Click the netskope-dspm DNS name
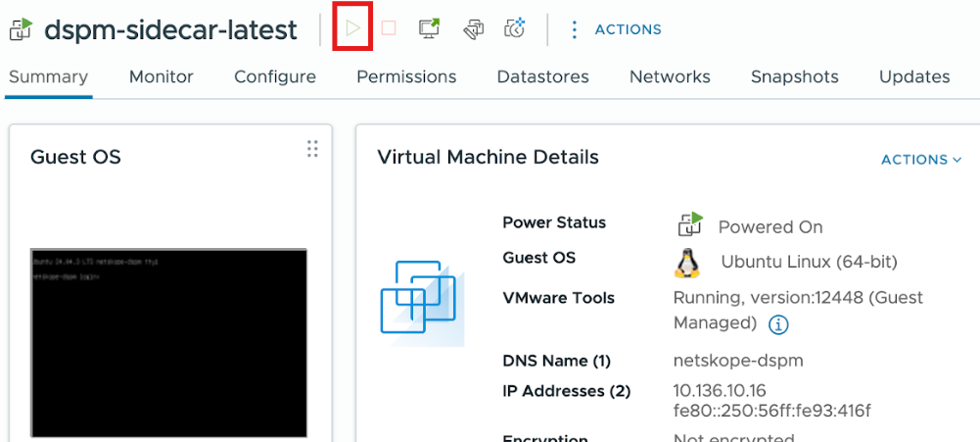Viewport: 980px width, 442px height. (738, 362)
